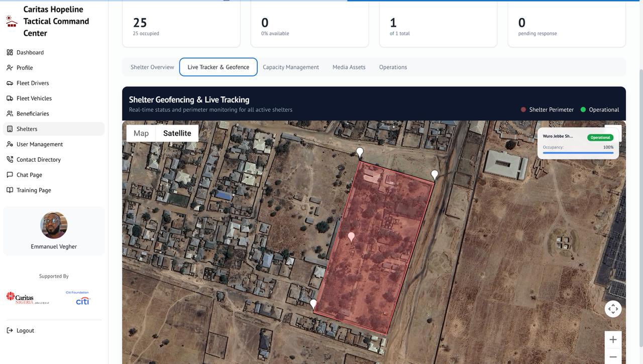The image size is (643, 364).
Task: Switch to the Media Assets tab
Action: (349, 67)
